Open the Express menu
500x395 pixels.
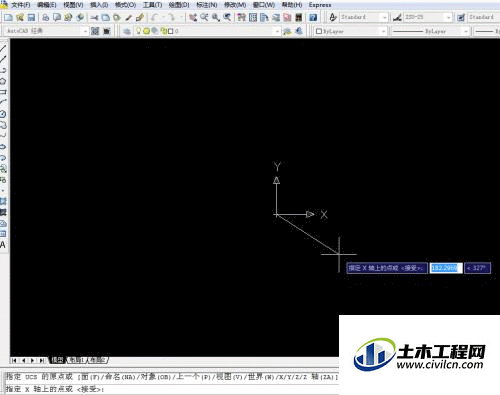tap(320, 5)
